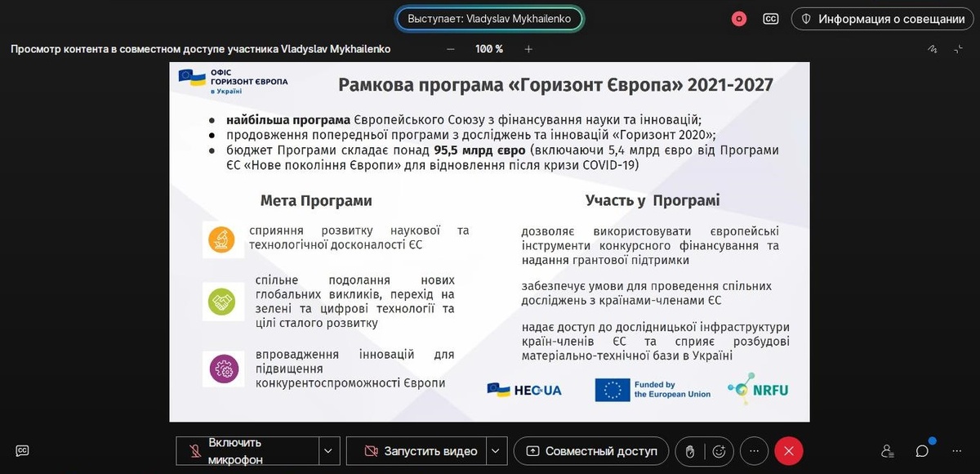Open panel options ellipsis at bottom right

(x=956, y=451)
